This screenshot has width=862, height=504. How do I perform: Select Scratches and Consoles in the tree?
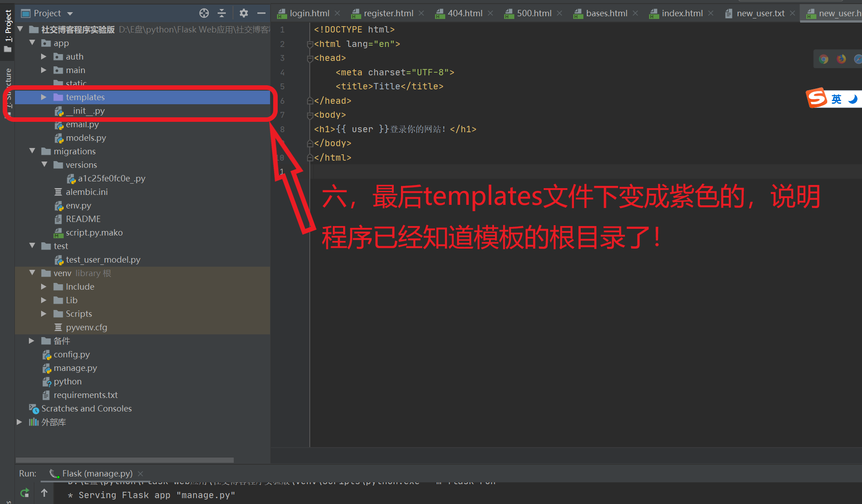coord(87,408)
